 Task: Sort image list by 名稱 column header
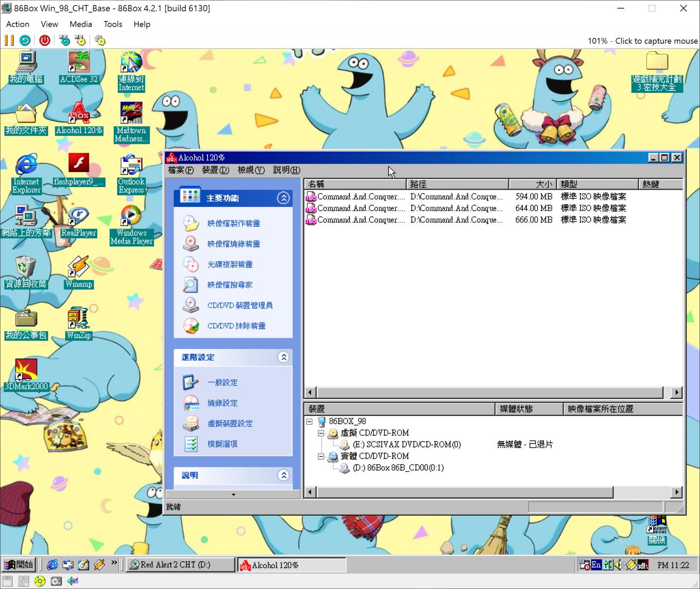[355, 184]
